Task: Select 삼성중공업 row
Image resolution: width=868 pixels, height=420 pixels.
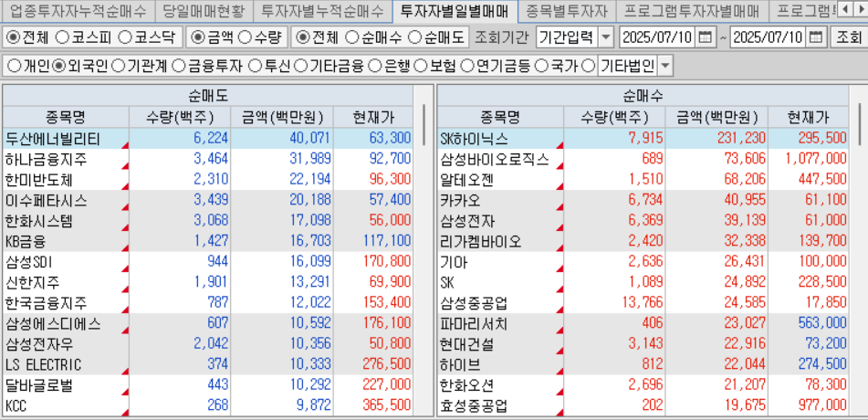Action: (x=643, y=303)
